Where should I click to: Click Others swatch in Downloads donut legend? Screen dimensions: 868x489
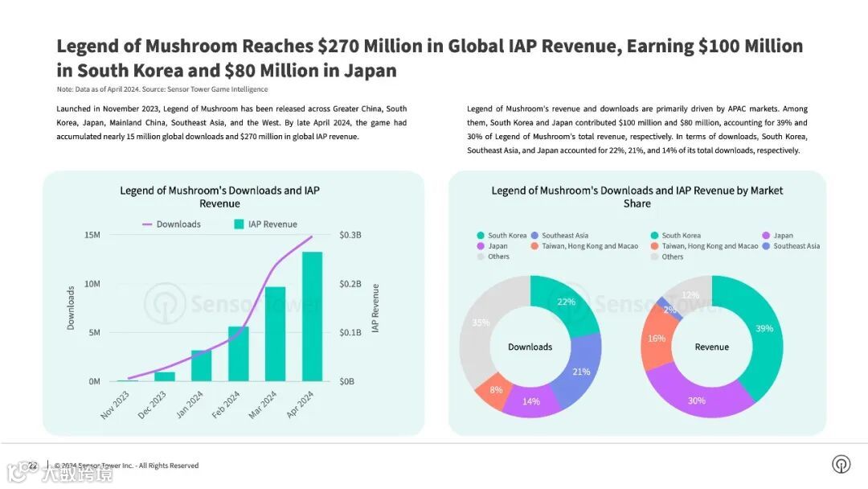pos(481,257)
